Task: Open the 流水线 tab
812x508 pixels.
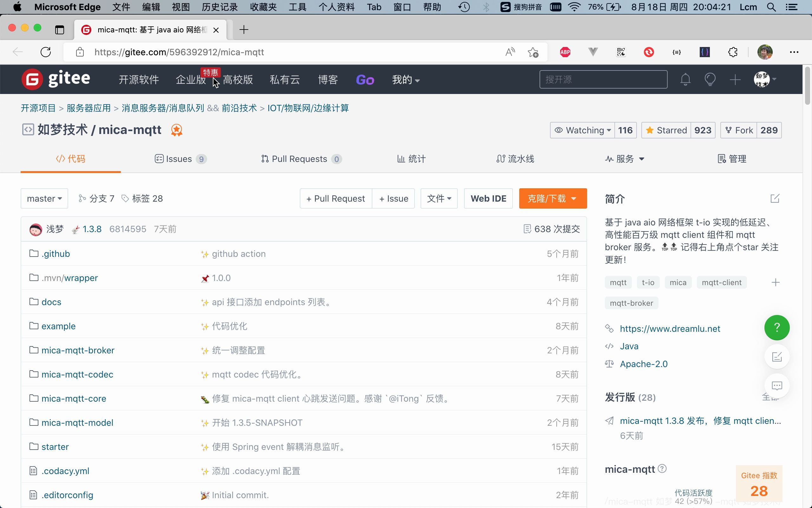Action: (515, 159)
